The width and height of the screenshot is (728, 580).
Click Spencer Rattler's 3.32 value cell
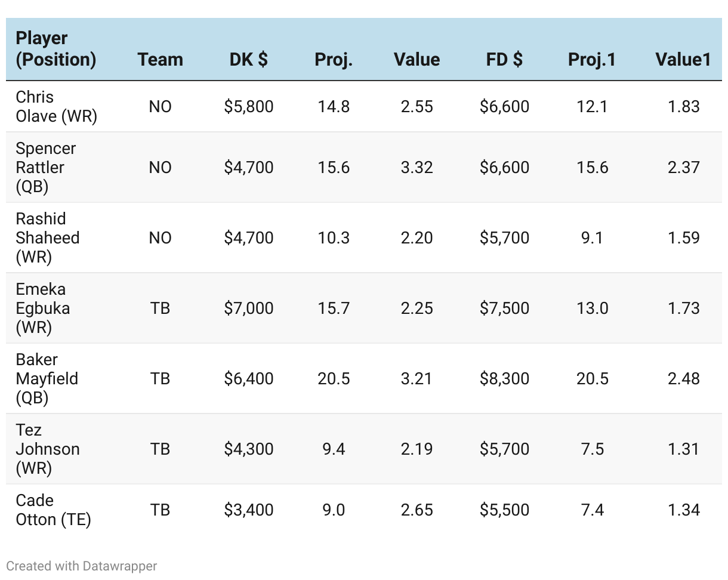(x=417, y=167)
